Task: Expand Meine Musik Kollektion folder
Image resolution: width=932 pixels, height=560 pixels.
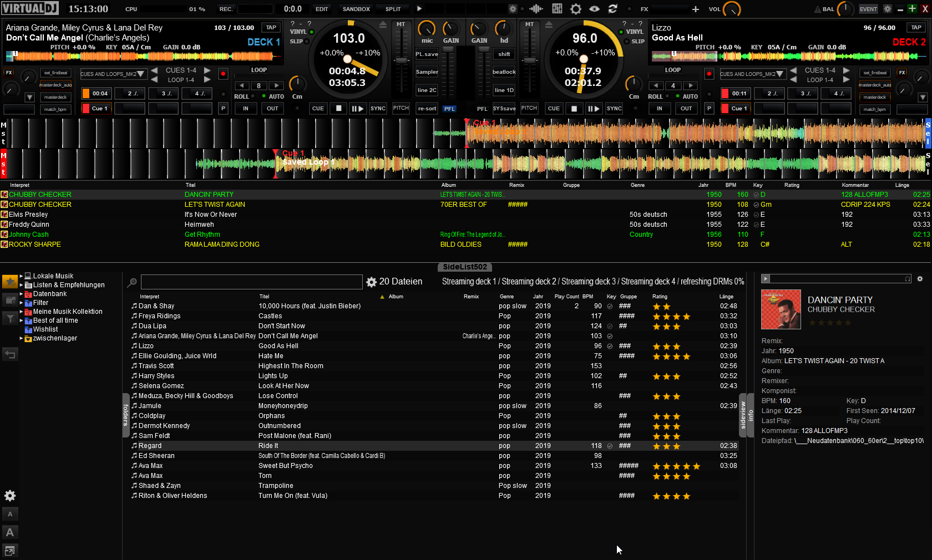Action: (22, 312)
